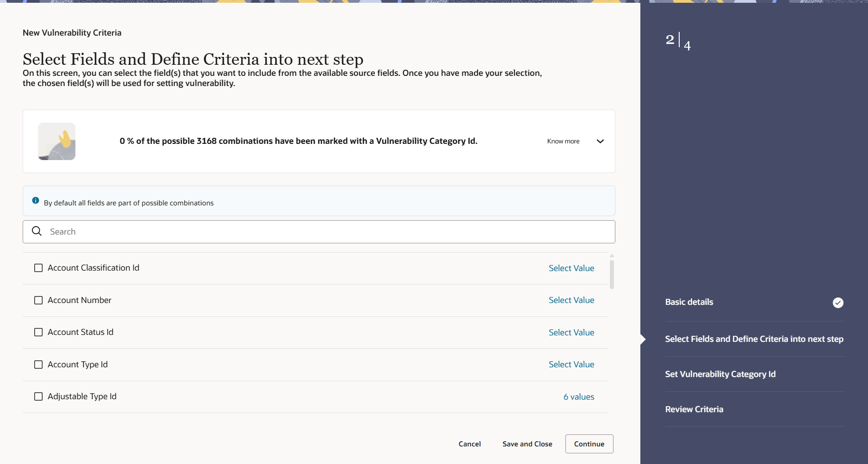Open Select Value for Account Type Id
This screenshot has height=464, width=868.
click(571, 365)
